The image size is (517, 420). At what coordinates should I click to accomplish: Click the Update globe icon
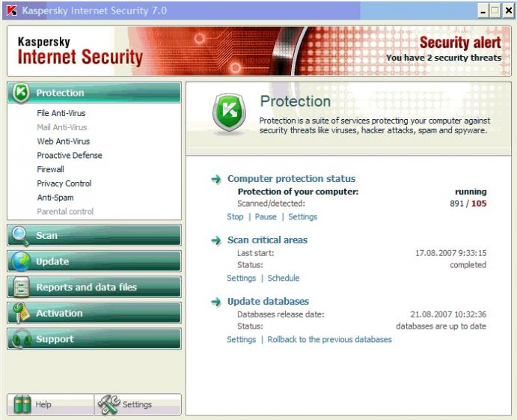(x=21, y=261)
